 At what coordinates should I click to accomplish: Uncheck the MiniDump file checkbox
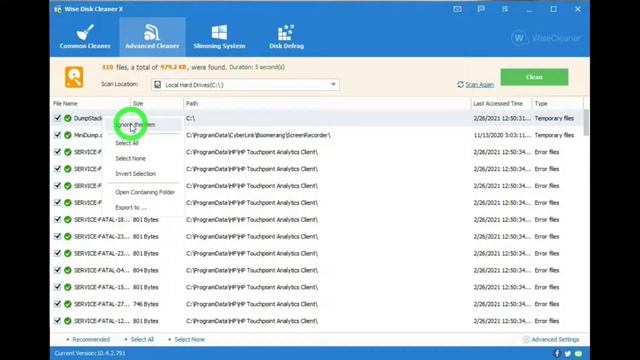(58, 135)
